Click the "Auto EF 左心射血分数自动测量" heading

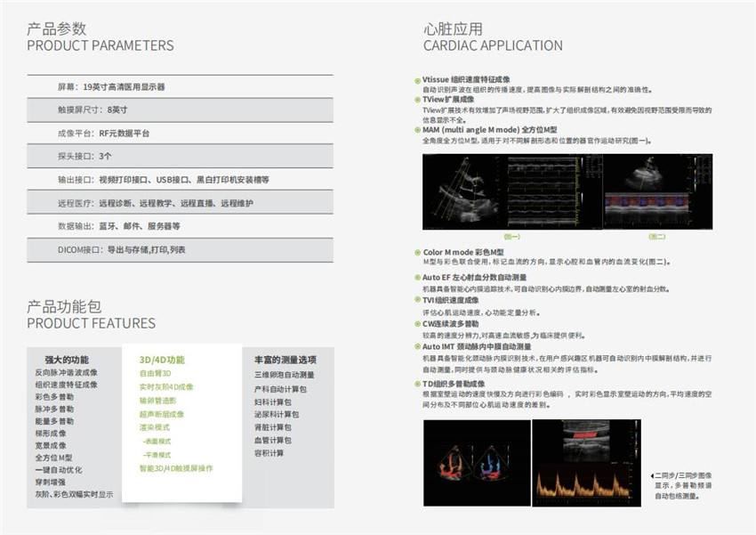[474, 278]
